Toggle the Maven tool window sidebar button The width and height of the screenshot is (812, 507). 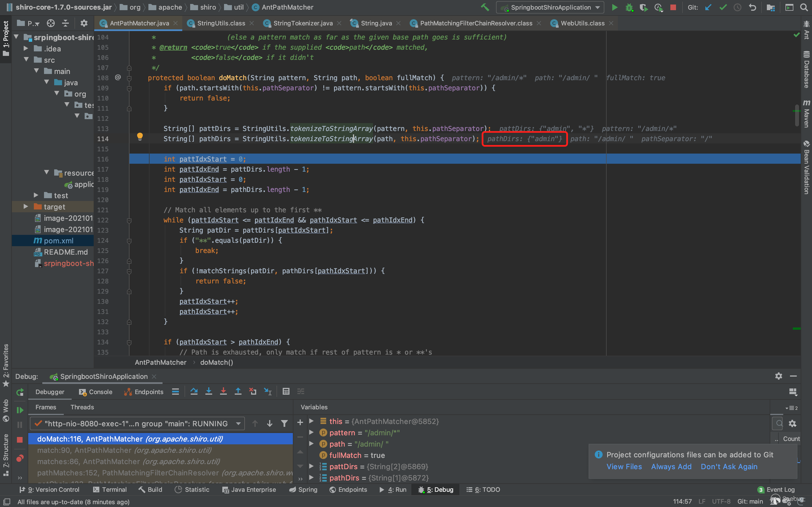click(806, 114)
